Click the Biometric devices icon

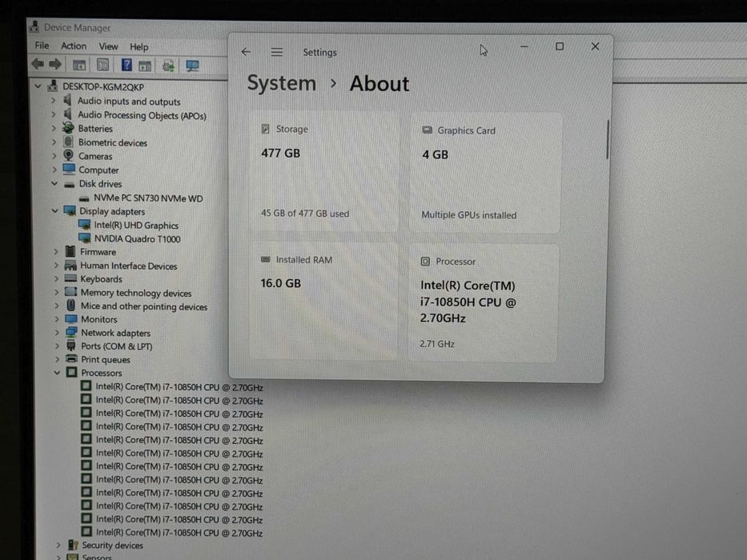(69, 142)
